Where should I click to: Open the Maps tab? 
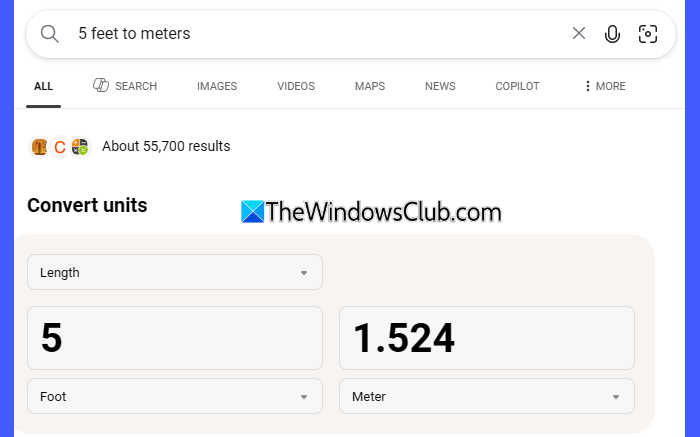point(370,86)
